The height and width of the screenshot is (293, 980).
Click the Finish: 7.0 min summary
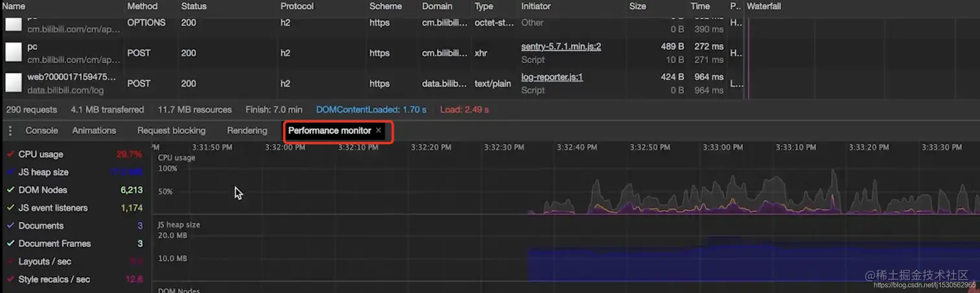click(274, 110)
